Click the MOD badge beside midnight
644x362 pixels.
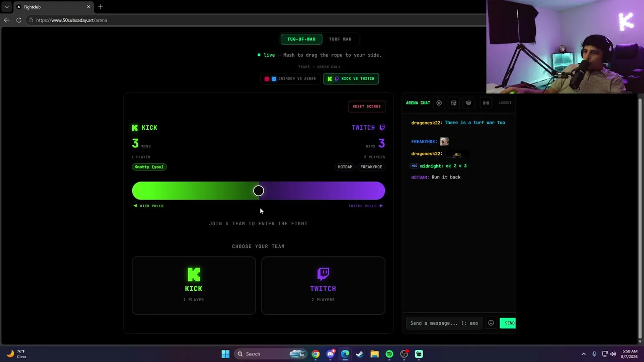point(415,166)
